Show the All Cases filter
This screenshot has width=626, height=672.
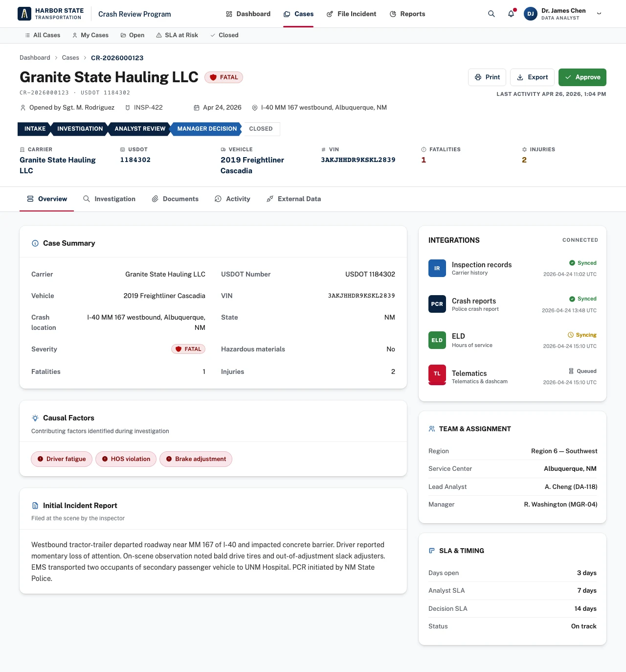[43, 35]
